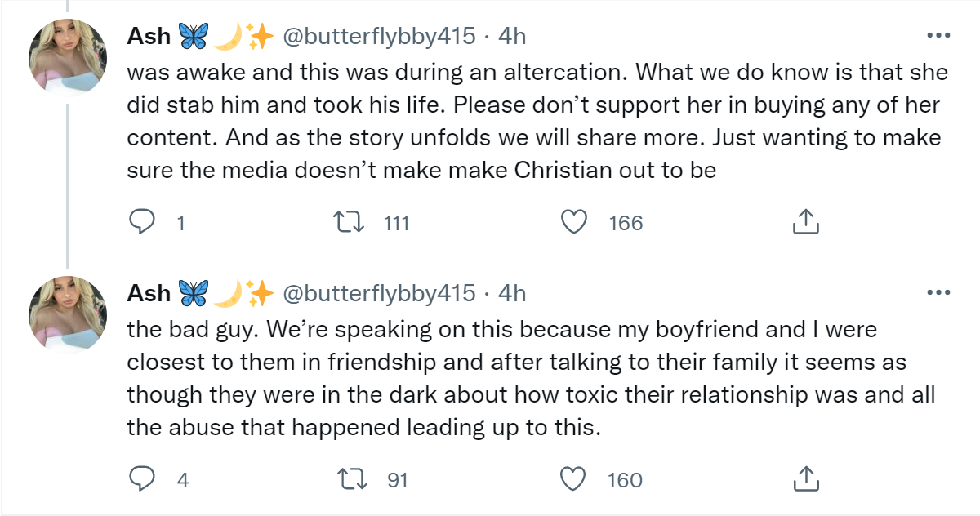The height and width of the screenshot is (516, 980).
Task: Reply to the first tweet
Action: pyautogui.click(x=142, y=222)
